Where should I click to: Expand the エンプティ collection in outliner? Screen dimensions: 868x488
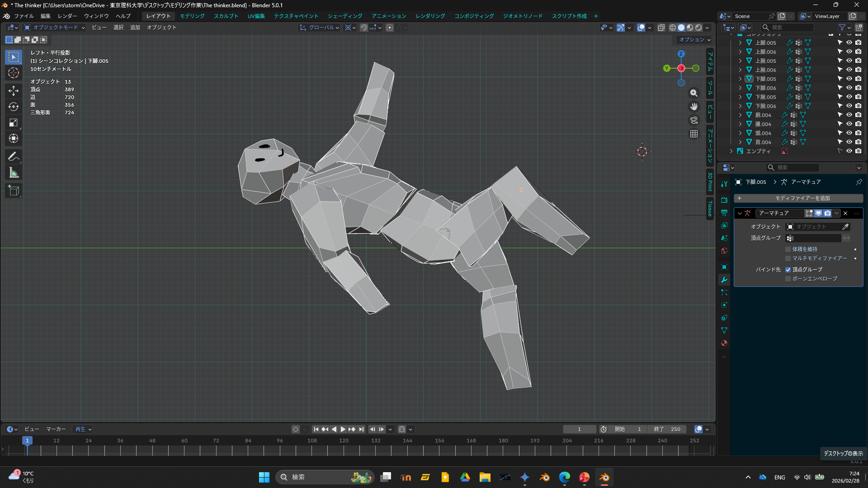pos(731,151)
